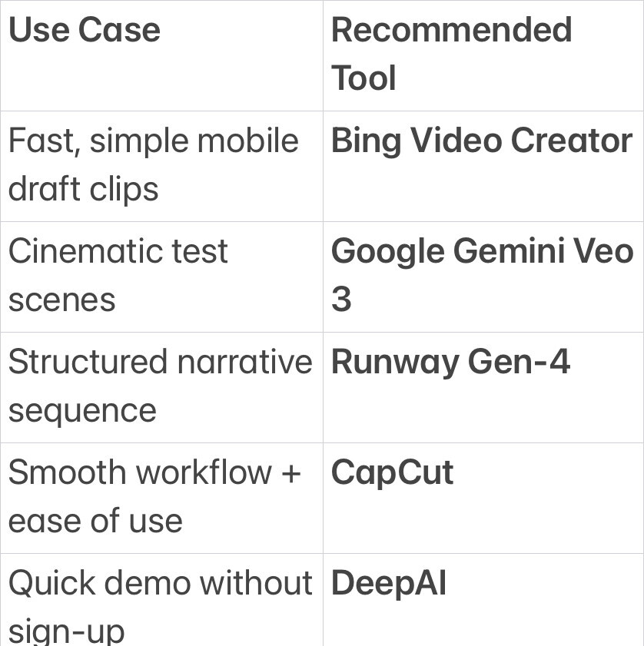
Task: Select the "Cinematic test scenes" cell
Action: click(x=118, y=275)
